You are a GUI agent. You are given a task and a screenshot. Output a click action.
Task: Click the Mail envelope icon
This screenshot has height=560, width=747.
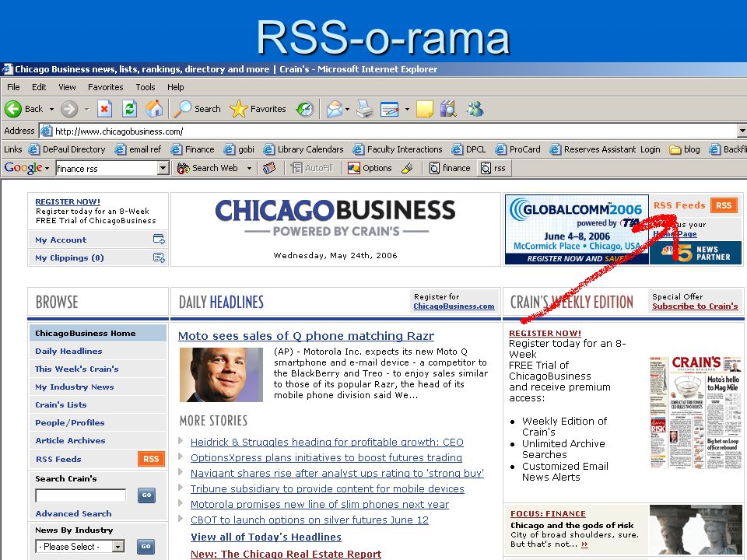[x=335, y=109]
